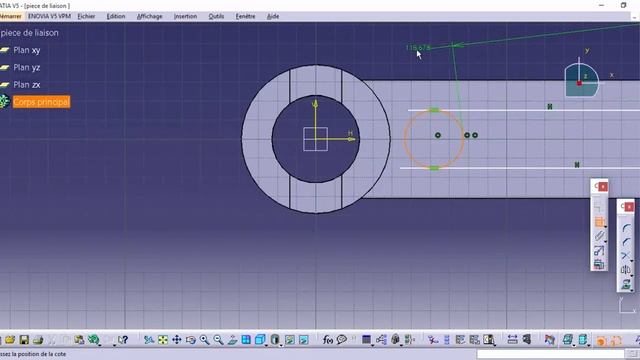The image size is (640, 360).
Task: Select the Project 3D Elements icon
Action: pos(625,284)
